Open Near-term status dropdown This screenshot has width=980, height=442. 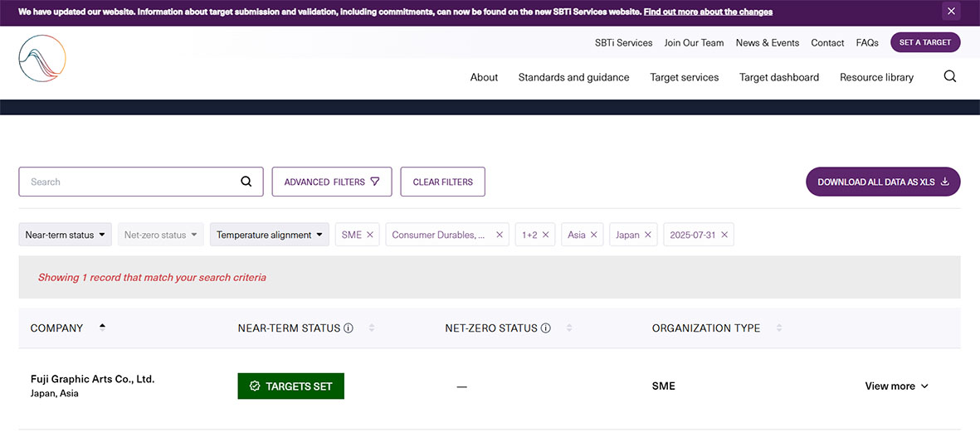[65, 235]
